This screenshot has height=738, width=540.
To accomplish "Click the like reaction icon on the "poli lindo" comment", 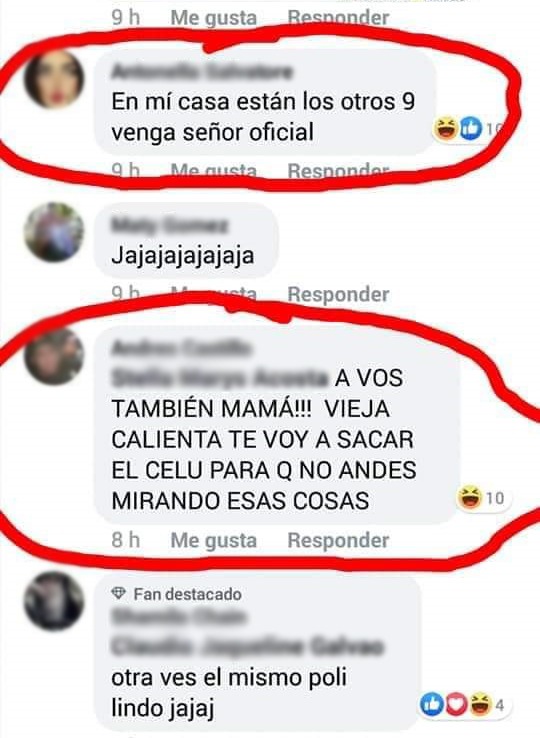I will (x=432, y=705).
